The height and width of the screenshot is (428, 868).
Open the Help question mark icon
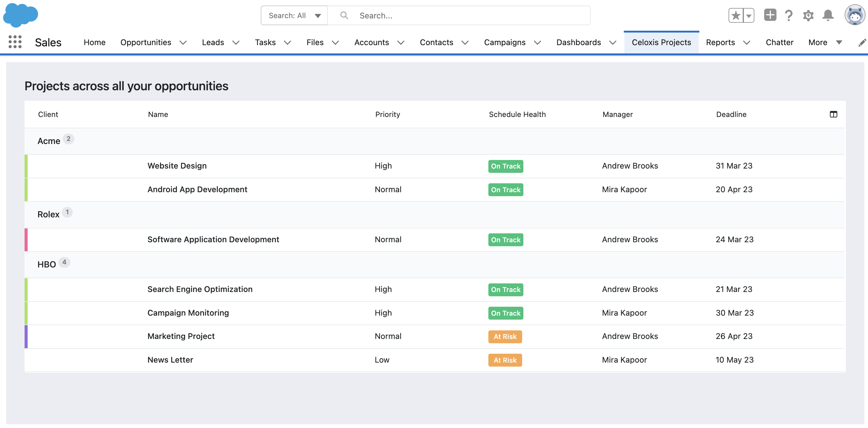click(788, 15)
